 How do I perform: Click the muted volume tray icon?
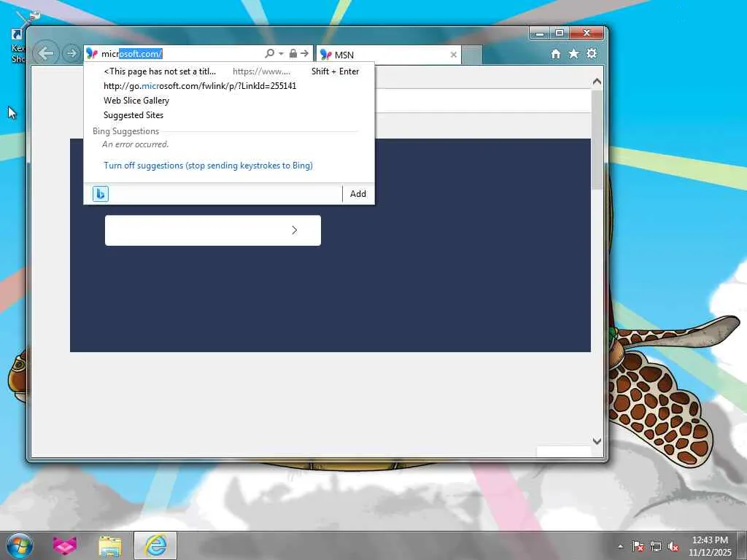(673, 547)
